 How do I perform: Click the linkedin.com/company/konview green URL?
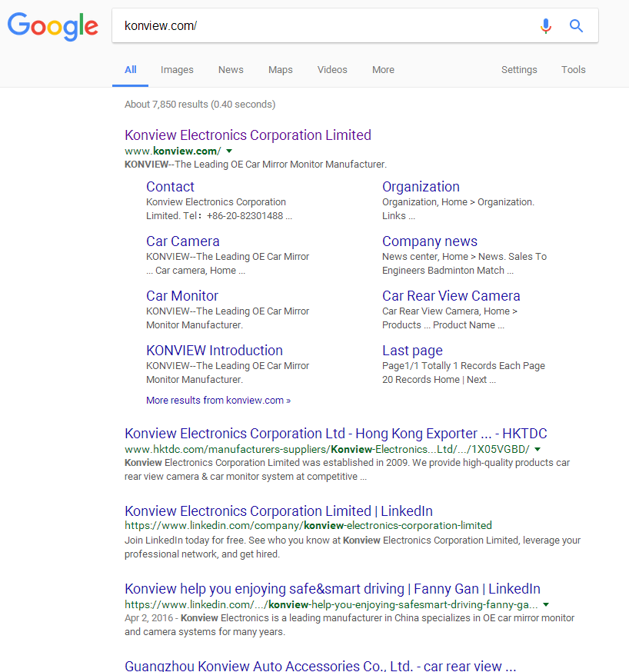308,525
